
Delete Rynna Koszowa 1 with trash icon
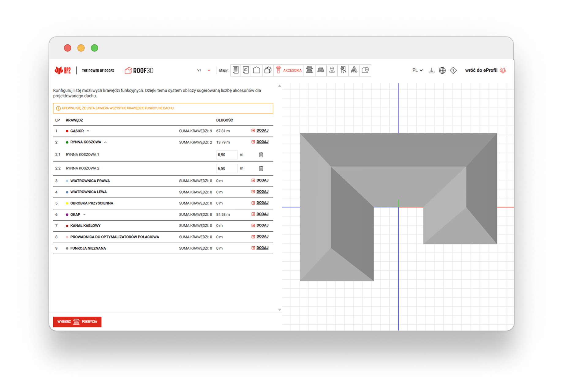pyautogui.click(x=261, y=155)
